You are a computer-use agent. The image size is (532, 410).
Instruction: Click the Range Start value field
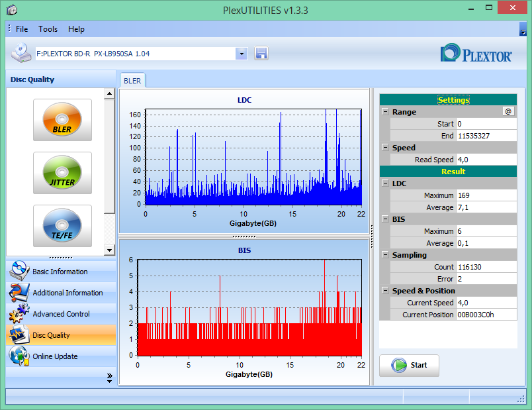pos(486,124)
